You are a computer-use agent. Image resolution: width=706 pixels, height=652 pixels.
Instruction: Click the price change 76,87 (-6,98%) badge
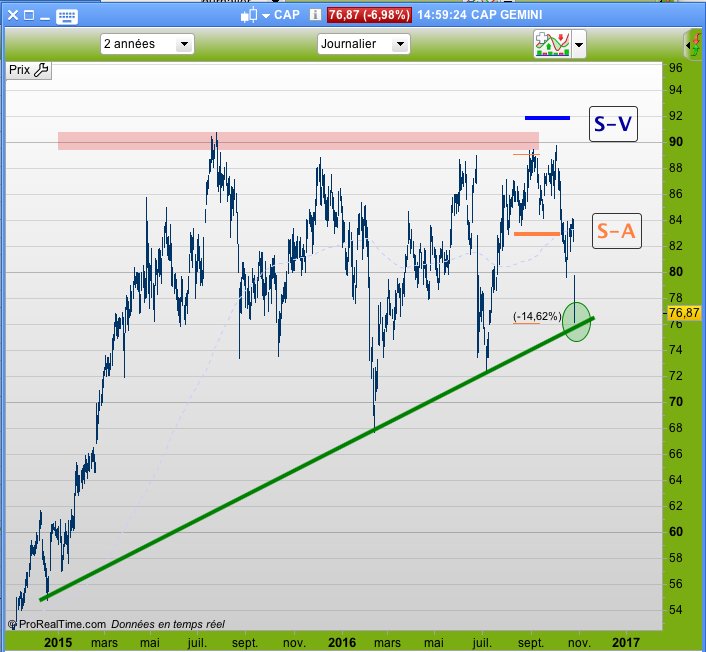(369, 15)
